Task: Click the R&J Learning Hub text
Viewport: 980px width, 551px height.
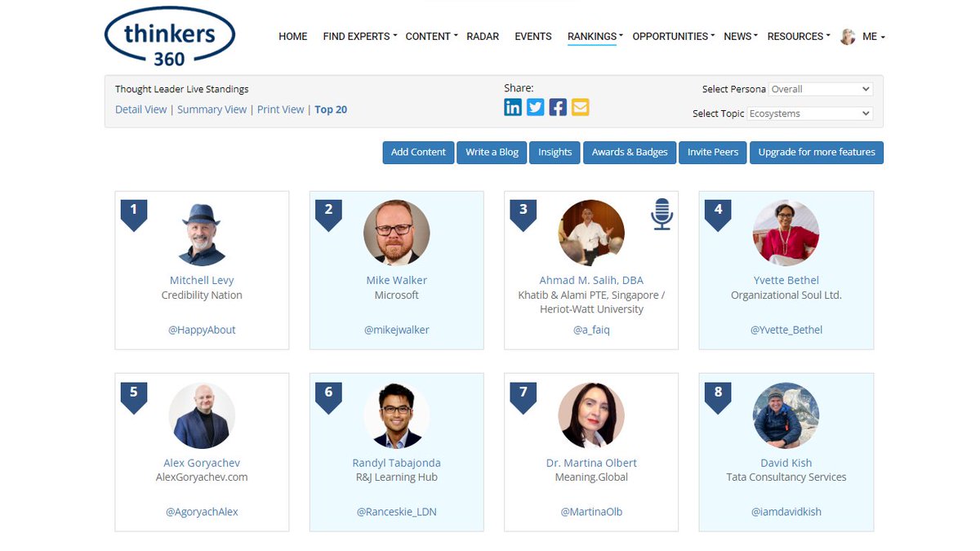Action: pos(397,477)
